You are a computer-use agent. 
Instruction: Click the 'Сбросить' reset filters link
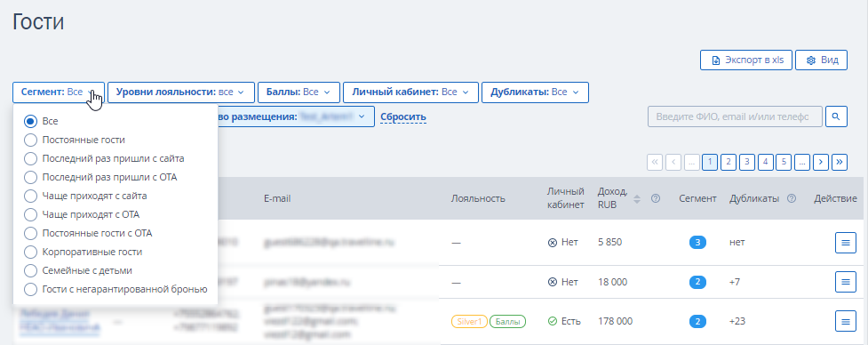403,117
